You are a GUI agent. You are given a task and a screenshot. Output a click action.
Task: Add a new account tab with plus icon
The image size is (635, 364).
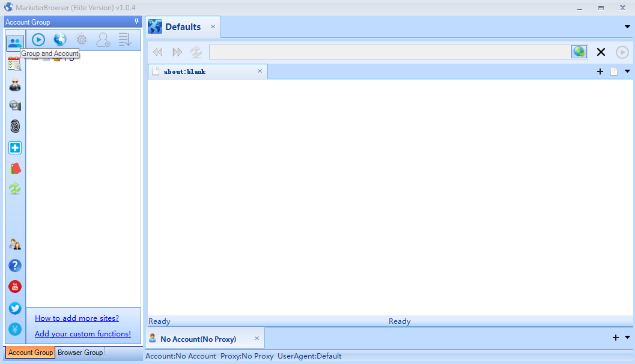[x=616, y=338]
